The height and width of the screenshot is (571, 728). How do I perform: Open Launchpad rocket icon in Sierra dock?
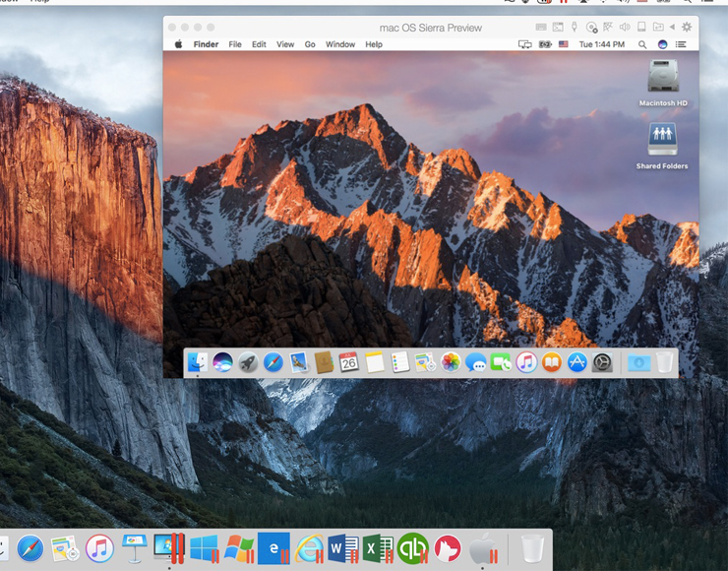pos(248,362)
